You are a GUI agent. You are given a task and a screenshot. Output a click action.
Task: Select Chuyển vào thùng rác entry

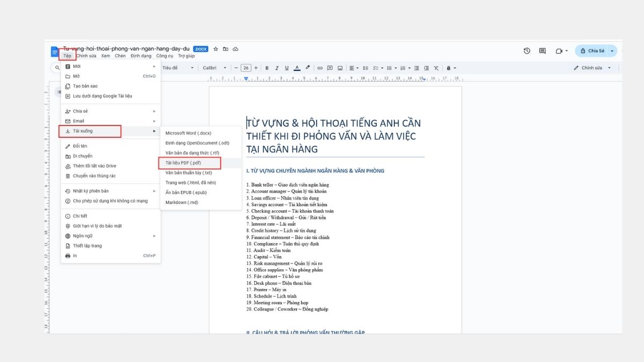click(110, 176)
